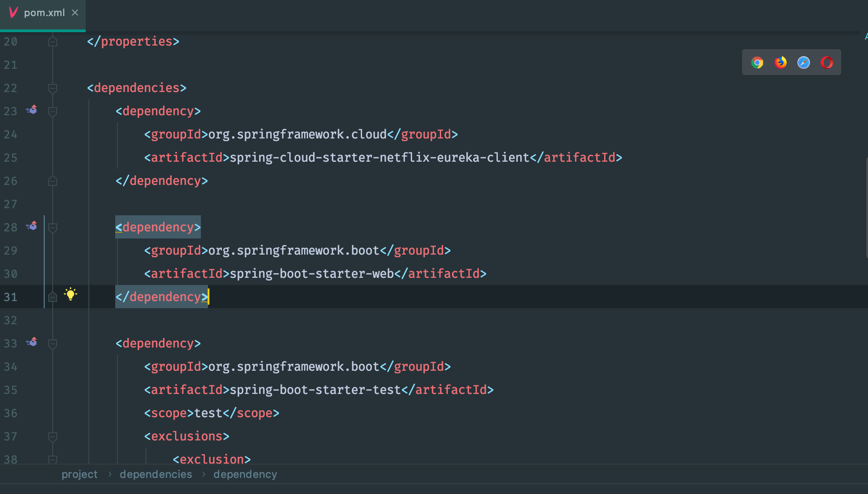Open file in Firefox browser
The height and width of the screenshot is (494, 868).
click(x=780, y=63)
